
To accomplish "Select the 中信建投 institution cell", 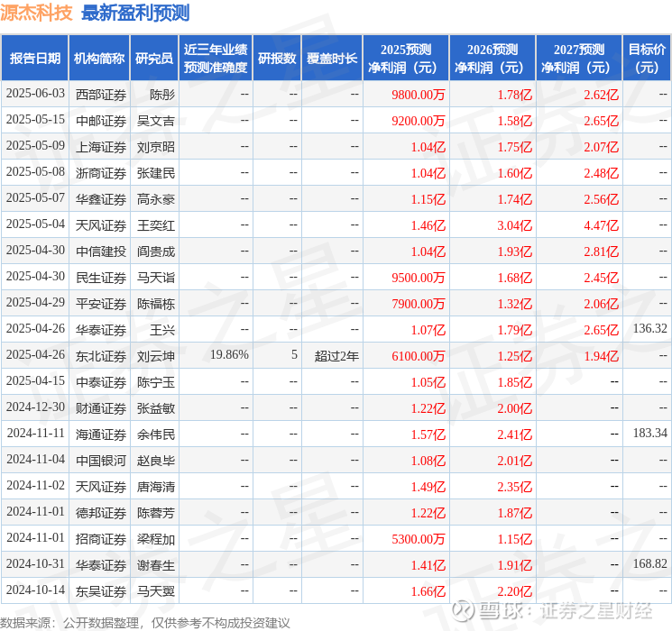I will (101, 251).
